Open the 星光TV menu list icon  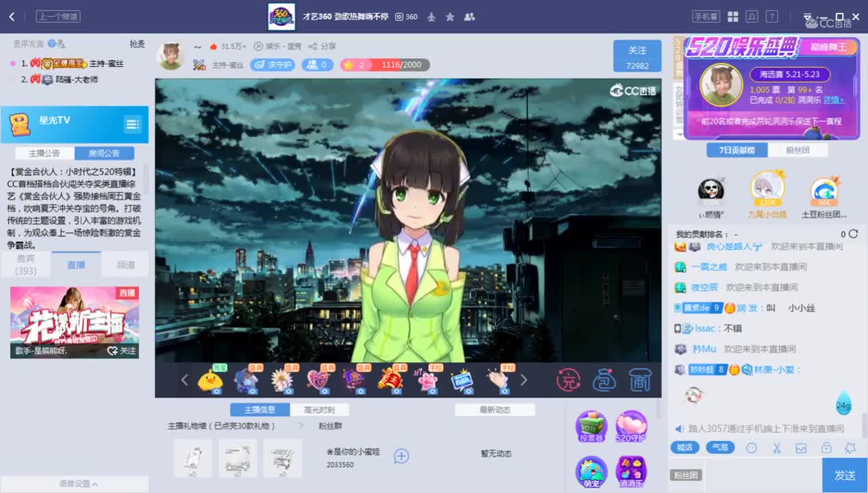pyautogui.click(x=132, y=124)
